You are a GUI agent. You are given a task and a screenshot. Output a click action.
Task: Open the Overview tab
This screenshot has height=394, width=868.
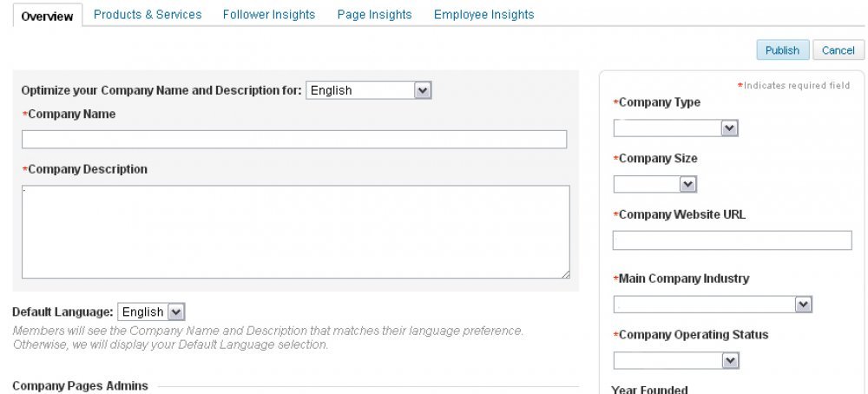pyautogui.click(x=47, y=16)
